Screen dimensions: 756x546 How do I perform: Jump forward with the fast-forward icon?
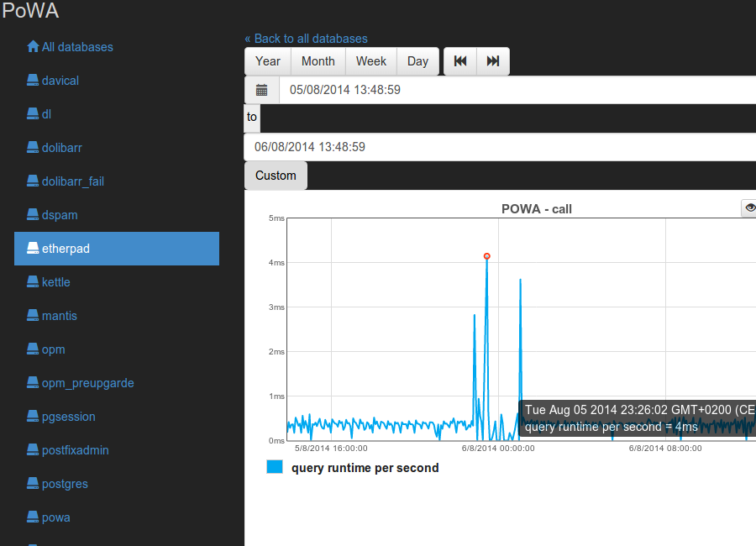[493, 61]
